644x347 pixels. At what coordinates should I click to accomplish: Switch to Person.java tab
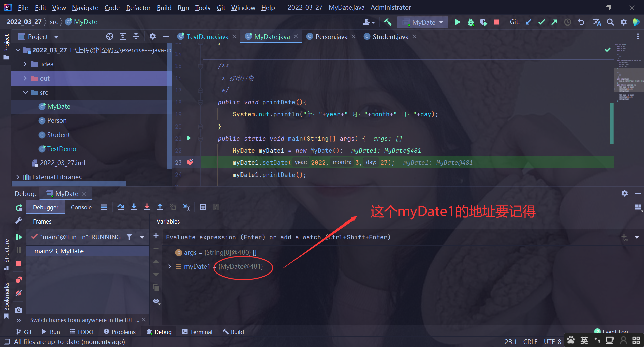coord(331,36)
